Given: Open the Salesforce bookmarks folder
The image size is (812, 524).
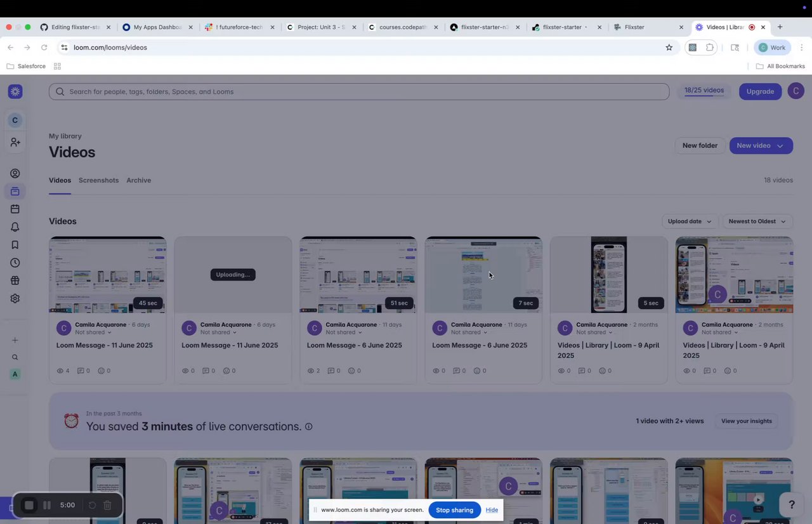Looking at the screenshot, I should pos(27,66).
